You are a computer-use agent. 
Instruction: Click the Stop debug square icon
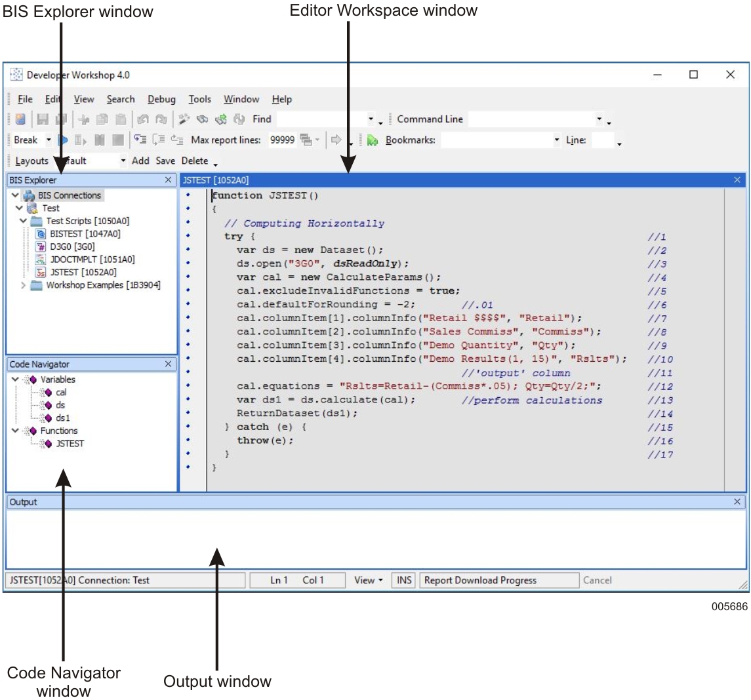coord(117,140)
